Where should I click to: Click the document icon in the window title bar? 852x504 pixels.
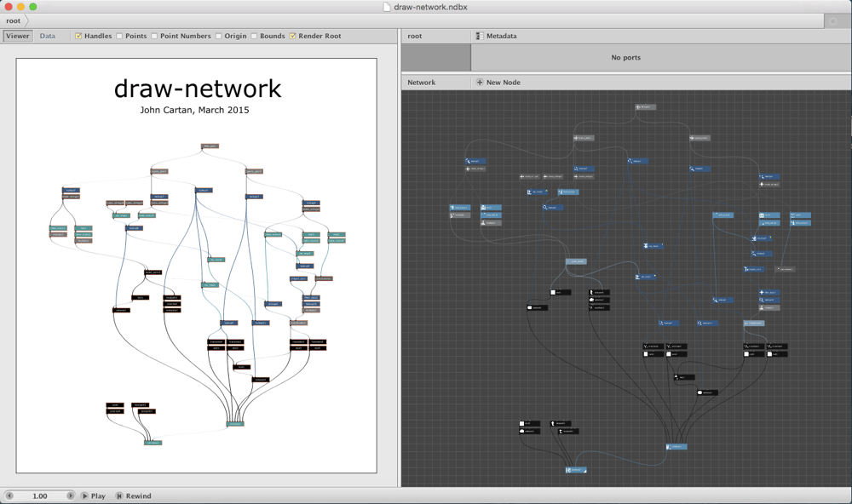coord(387,7)
